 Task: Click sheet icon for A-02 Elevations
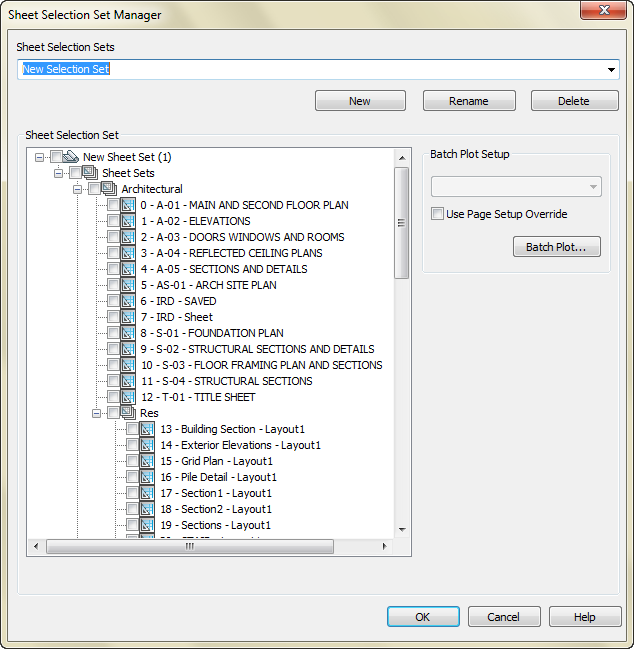(128, 221)
